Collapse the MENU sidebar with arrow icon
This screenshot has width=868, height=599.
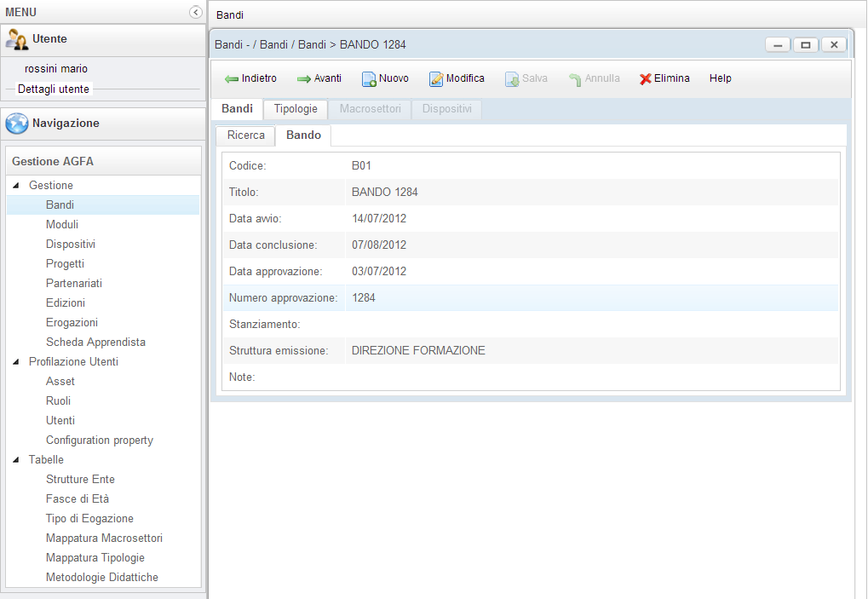(x=195, y=12)
